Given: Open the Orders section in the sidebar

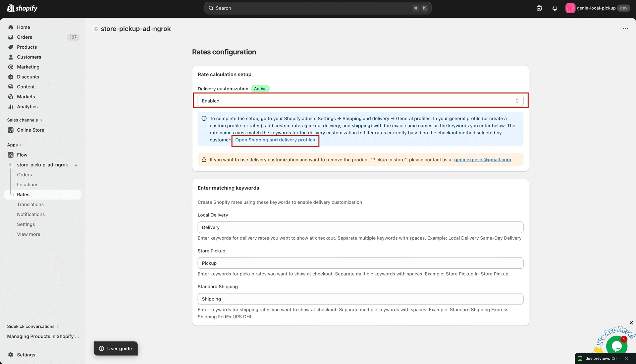Looking at the screenshot, I should (24, 37).
